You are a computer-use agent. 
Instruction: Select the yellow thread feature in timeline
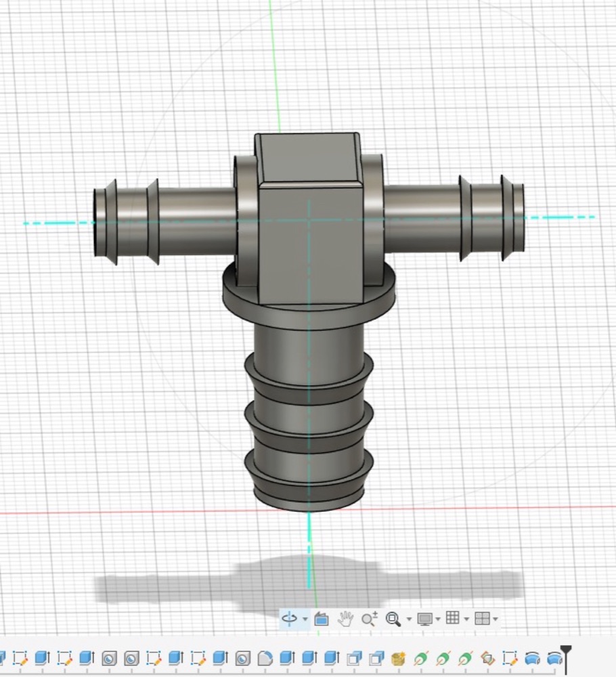[x=398, y=659]
